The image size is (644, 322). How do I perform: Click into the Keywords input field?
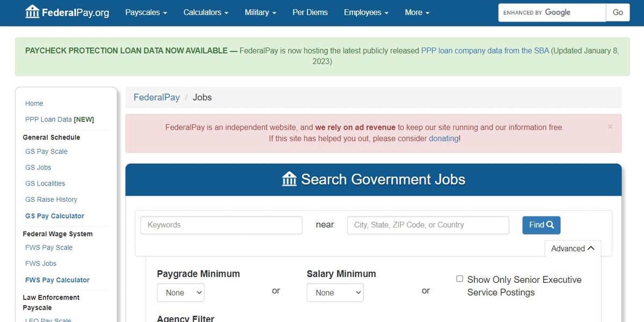[x=222, y=225]
